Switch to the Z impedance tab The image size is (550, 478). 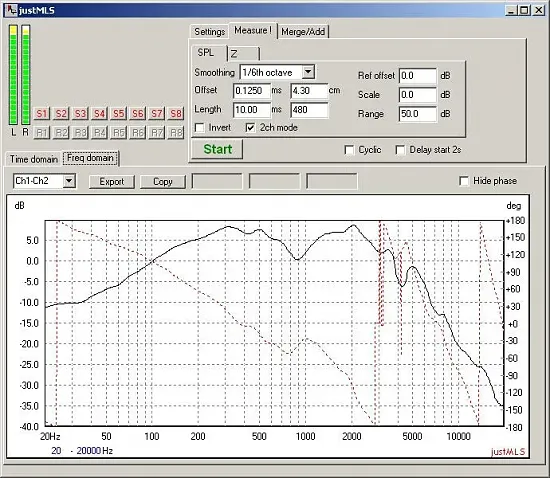243,54
